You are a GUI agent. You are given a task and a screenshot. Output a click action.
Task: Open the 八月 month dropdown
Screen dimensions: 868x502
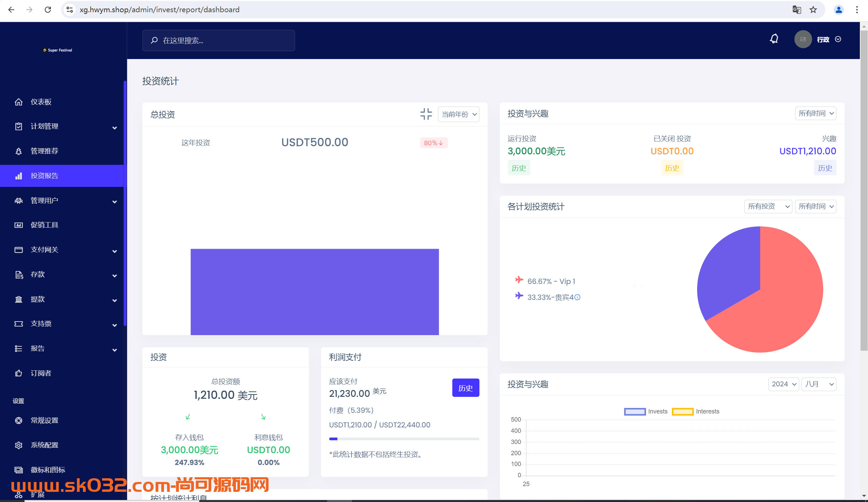[819, 384]
